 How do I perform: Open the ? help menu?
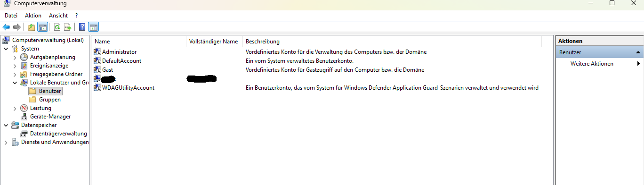pyautogui.click(x=76, y=16)
